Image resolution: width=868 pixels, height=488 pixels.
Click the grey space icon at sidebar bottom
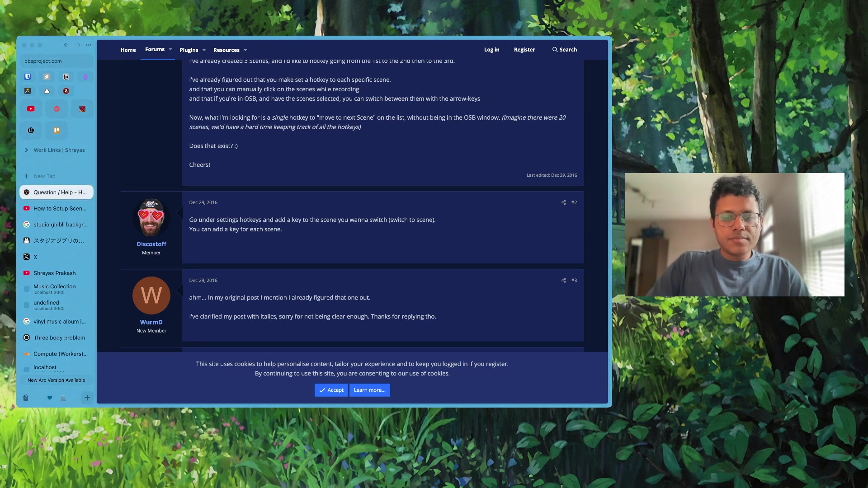[x=63, y=398]
